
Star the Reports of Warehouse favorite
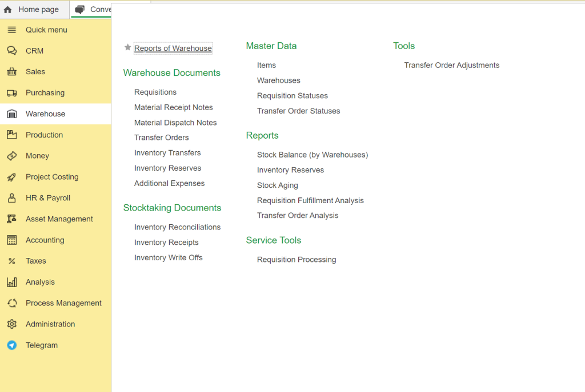pos(127,47)
